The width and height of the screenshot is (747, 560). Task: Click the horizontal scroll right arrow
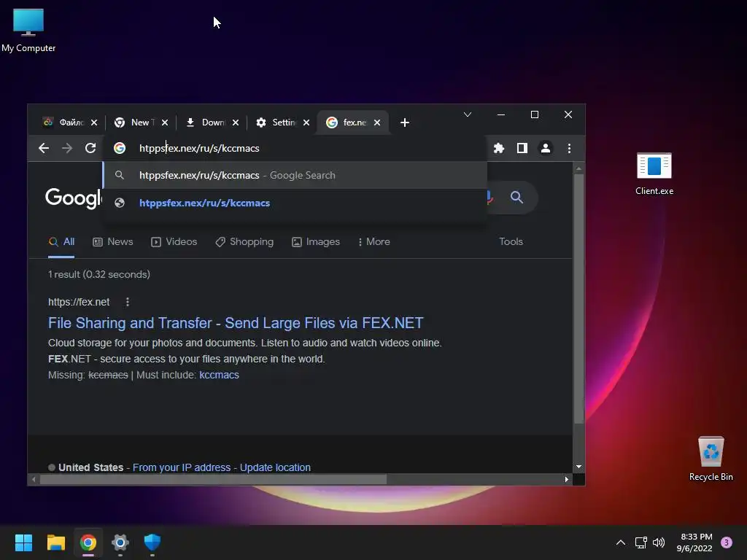[x=566, y=480]
